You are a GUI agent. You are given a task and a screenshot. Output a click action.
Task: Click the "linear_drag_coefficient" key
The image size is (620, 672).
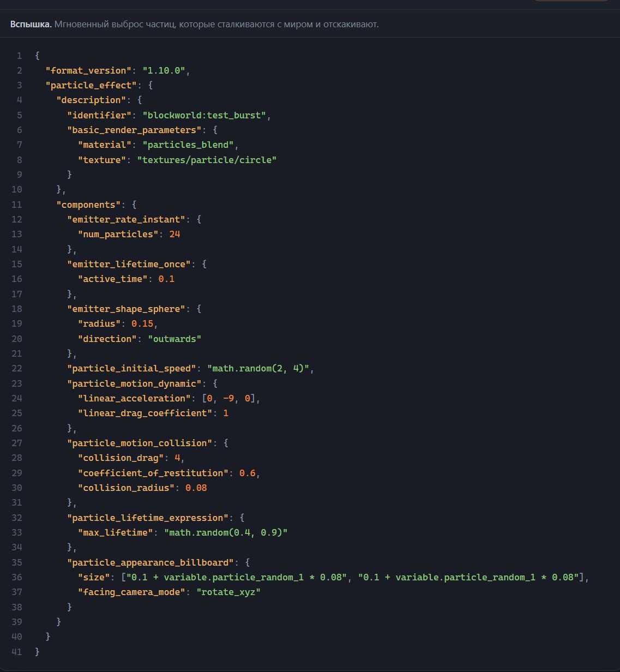pyautogui.click(x=145, y=413)
